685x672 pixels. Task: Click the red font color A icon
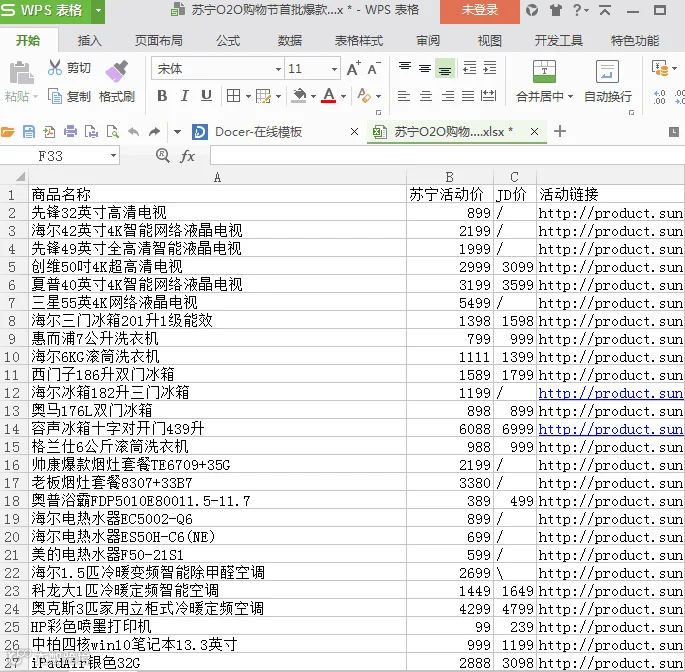point(329,96)
